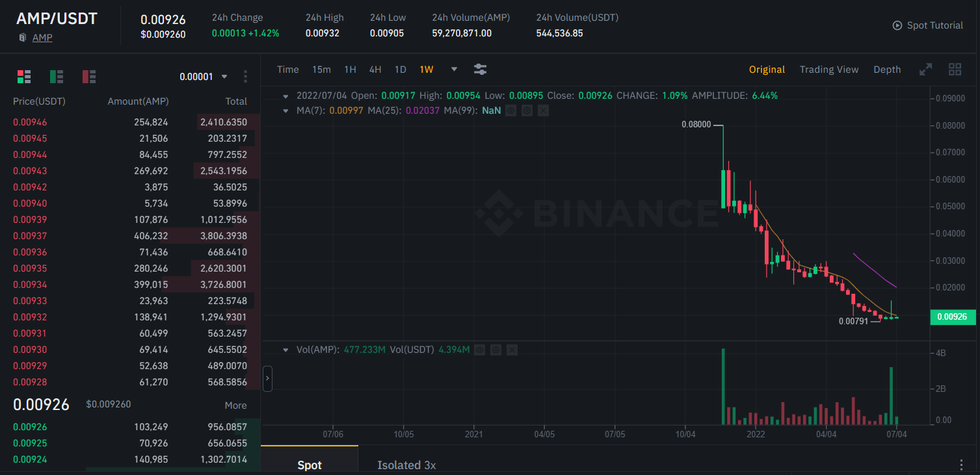This screenshot has height=475, width=980.
Task: Collapse the MA indicator legend
Action: pos(286,111)
